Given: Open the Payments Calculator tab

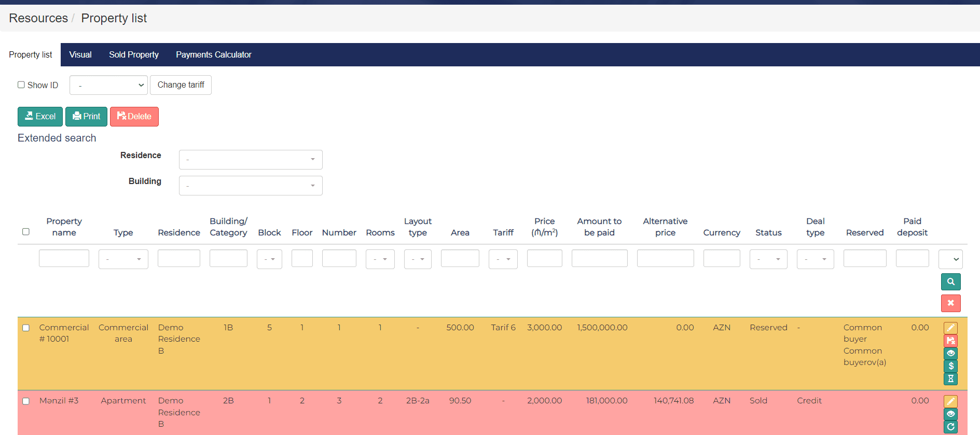Looking at the screenshot, I should click(x=213, y=54).
